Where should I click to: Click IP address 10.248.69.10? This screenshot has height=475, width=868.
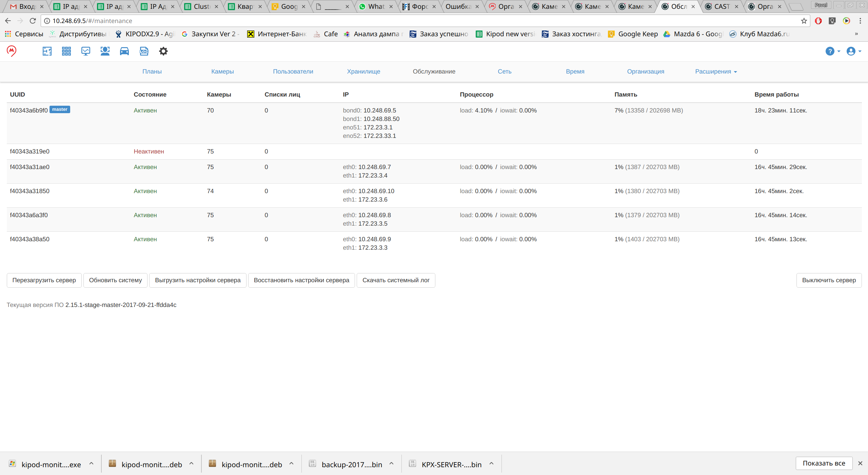point(376,191)
